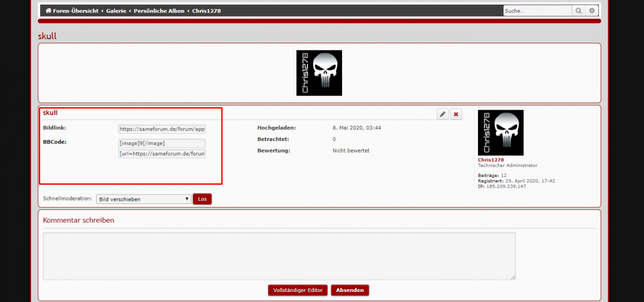This screenshot has height=302, width=644.
Task: Click into the Suche search field
Action: tap(537, 11)
